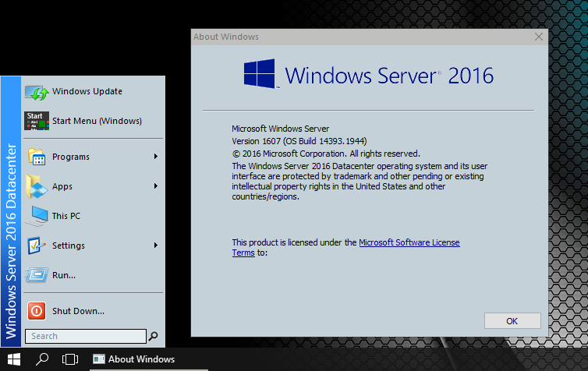Click the Run icon

click(37, 275)
